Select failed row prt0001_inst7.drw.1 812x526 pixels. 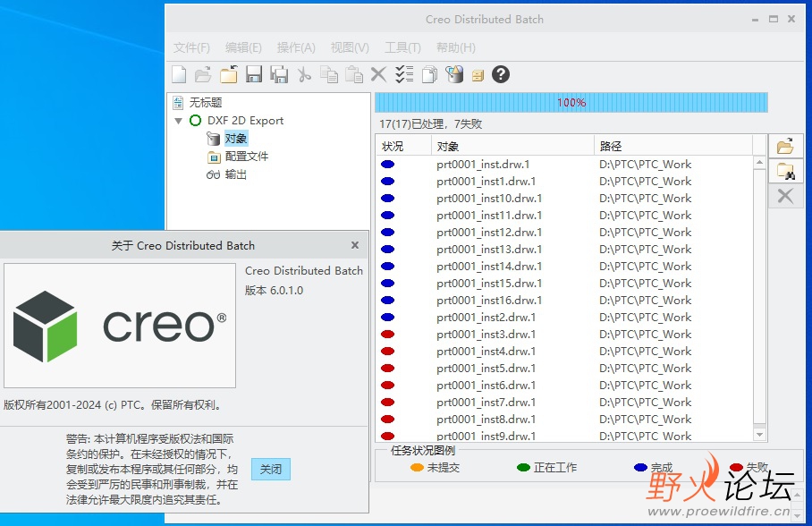(564, 403)
